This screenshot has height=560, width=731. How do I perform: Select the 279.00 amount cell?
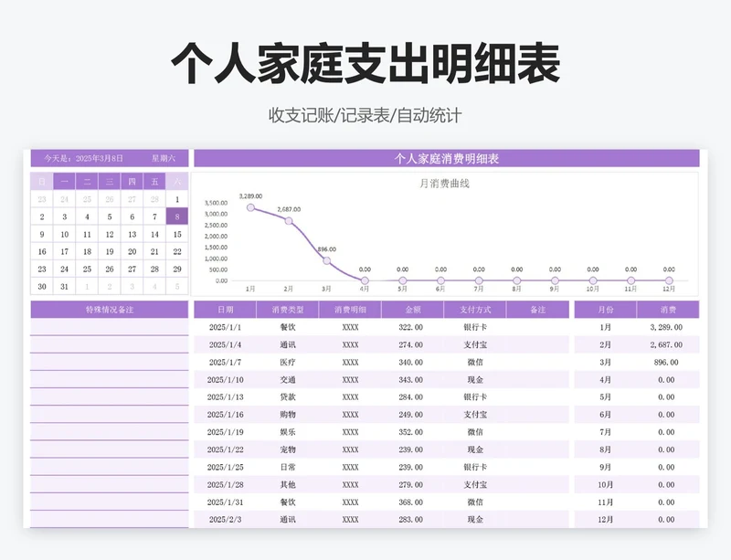(x=410, y=485)
